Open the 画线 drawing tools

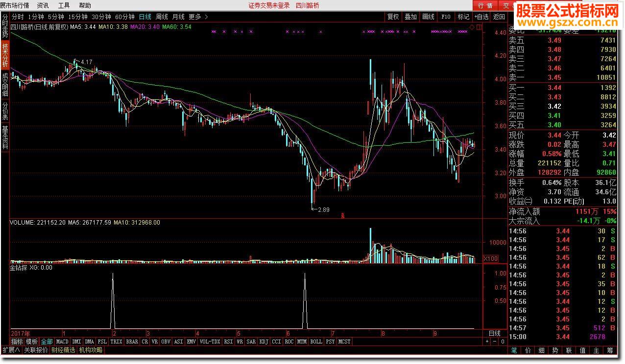(428, 17)
